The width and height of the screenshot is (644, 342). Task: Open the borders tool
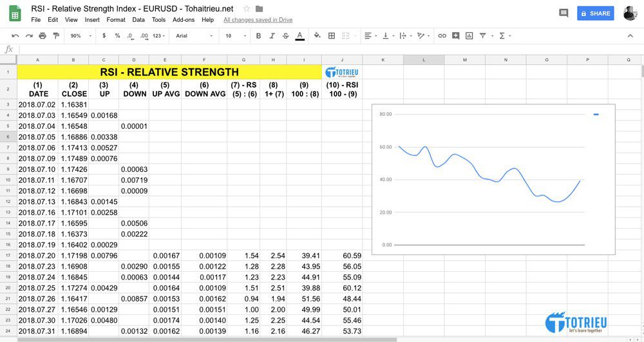coord(332,35)
